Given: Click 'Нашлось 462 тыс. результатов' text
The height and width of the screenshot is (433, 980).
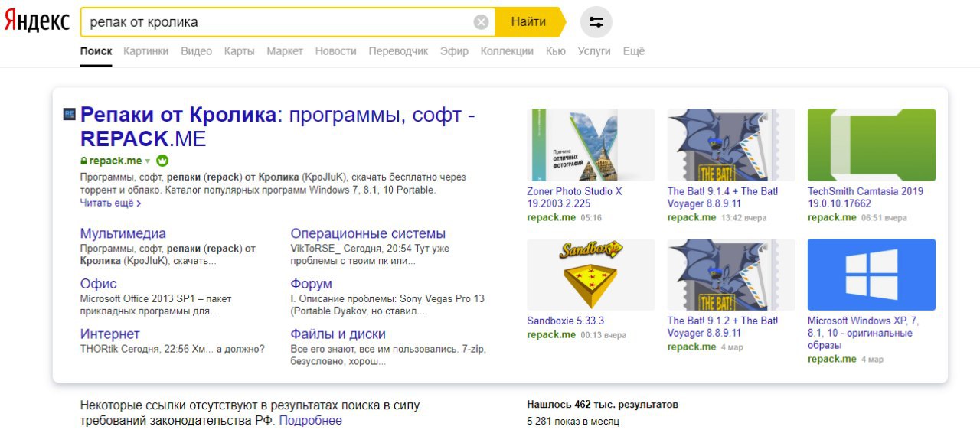Looking at the screenshot, I should (x=603, y=405).
